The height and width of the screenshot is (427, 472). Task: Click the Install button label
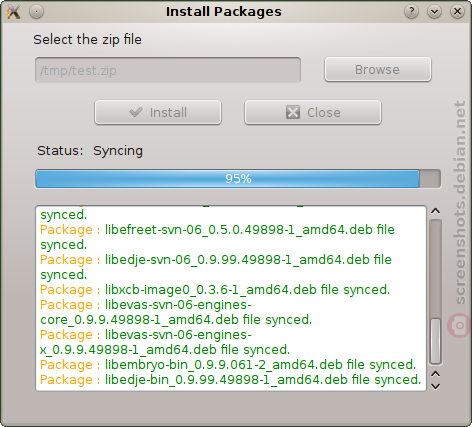pos(168,113)
